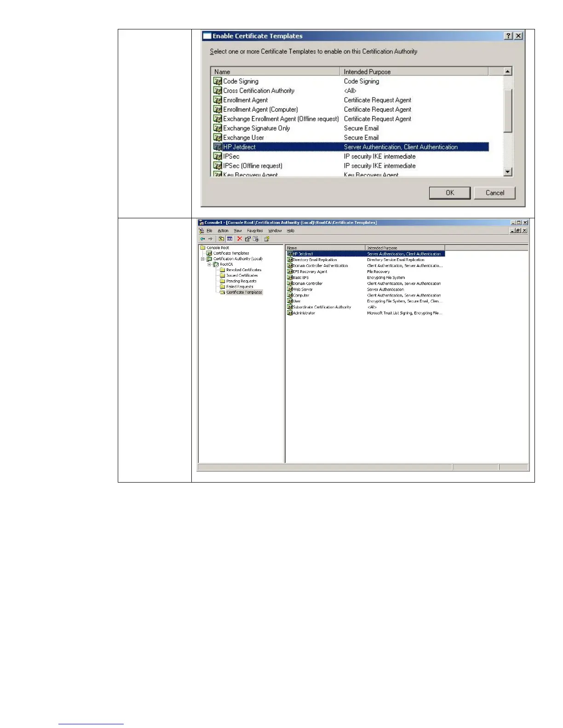The height and width of the screenshot is (728, 563).
Task: Open the Help menu in Console1
Action: 291,231
